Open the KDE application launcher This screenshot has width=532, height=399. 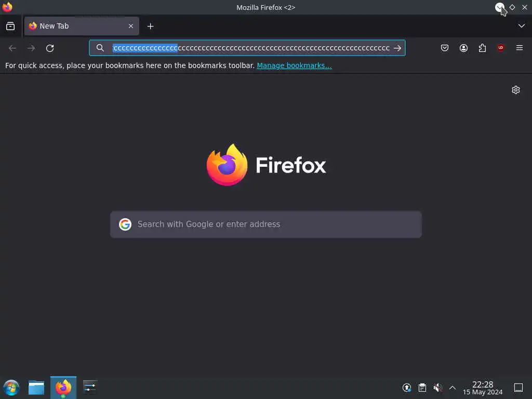[11, 388]
